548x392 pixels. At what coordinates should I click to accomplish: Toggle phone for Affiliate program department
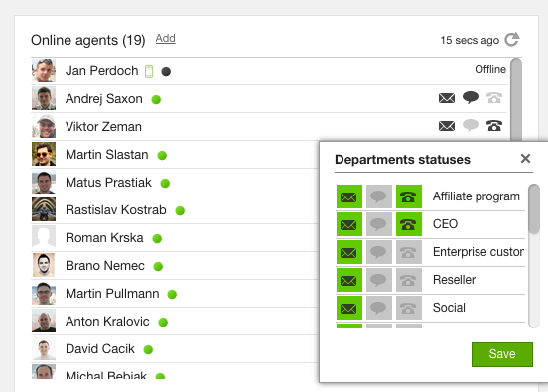[409, 196]
